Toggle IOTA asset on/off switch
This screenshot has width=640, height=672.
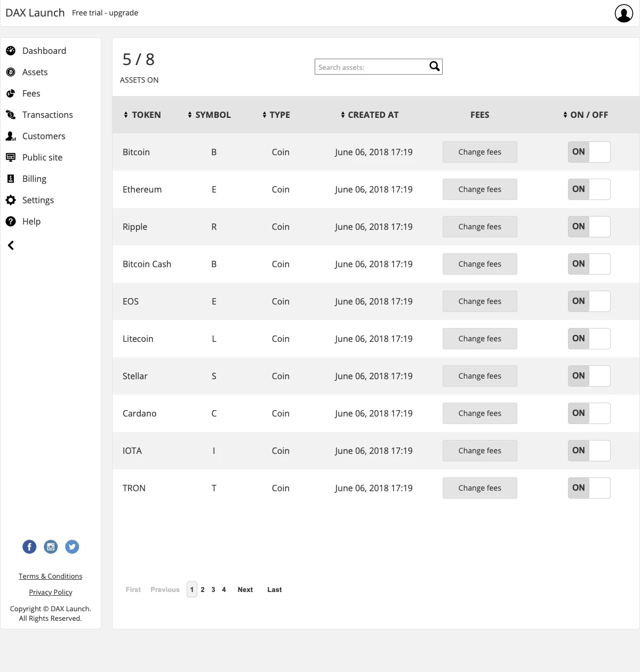[589, 451]
